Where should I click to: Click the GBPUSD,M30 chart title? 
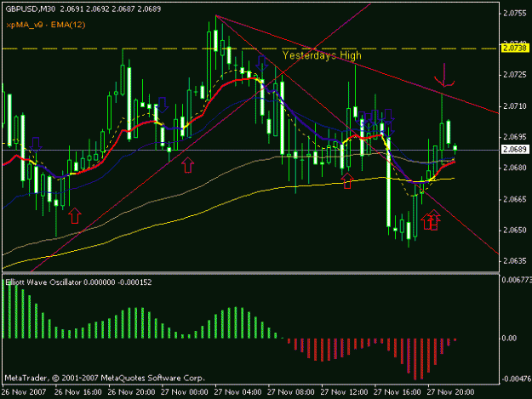[30, 9]
